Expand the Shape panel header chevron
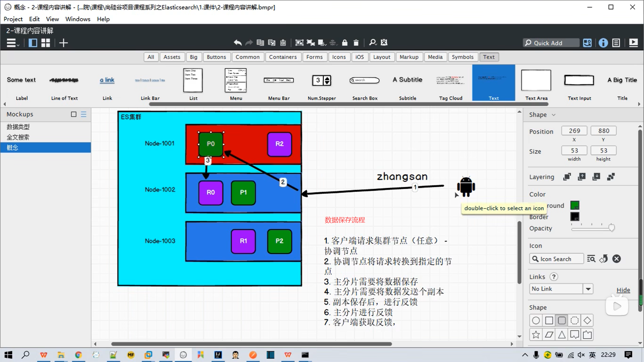 (x=553, y=115)
